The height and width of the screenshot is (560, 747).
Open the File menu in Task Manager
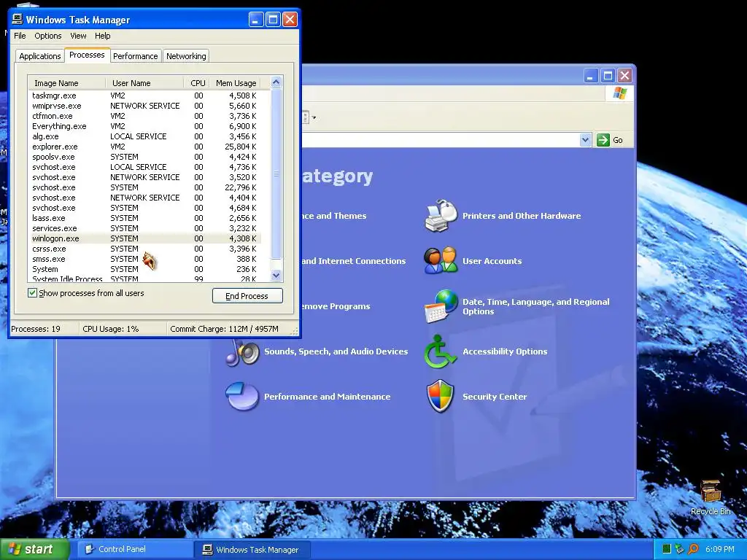coord(20,36)
